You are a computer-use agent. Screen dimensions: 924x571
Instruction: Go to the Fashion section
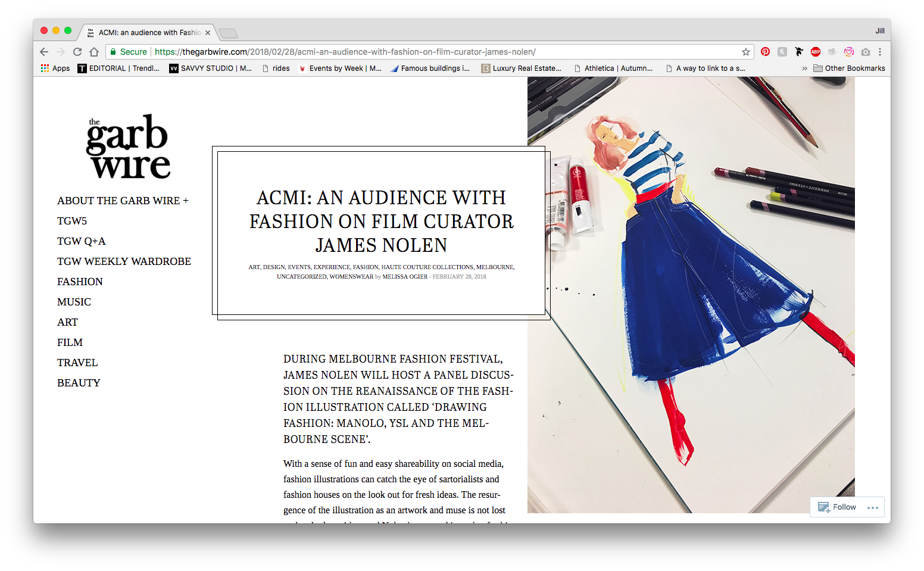(x=80, y=282)
